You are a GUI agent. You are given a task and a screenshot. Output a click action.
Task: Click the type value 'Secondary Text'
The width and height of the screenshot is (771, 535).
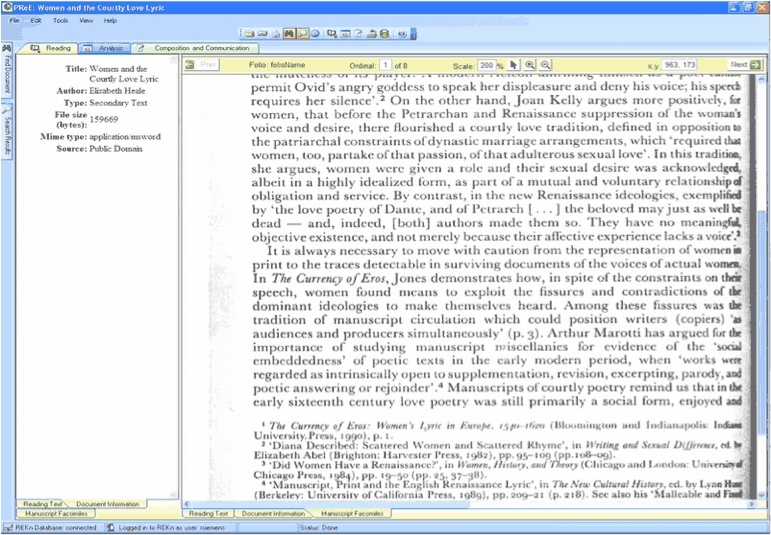[x=118, y=103]
